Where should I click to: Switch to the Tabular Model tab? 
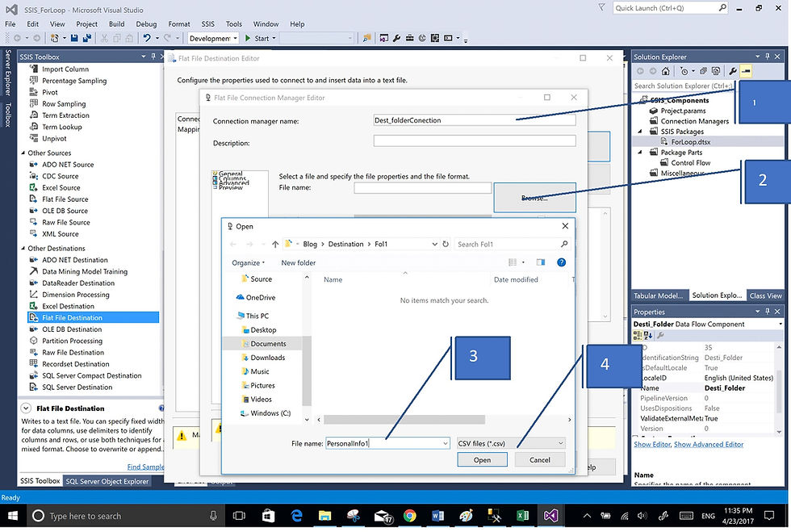click(x=659, y=295)
